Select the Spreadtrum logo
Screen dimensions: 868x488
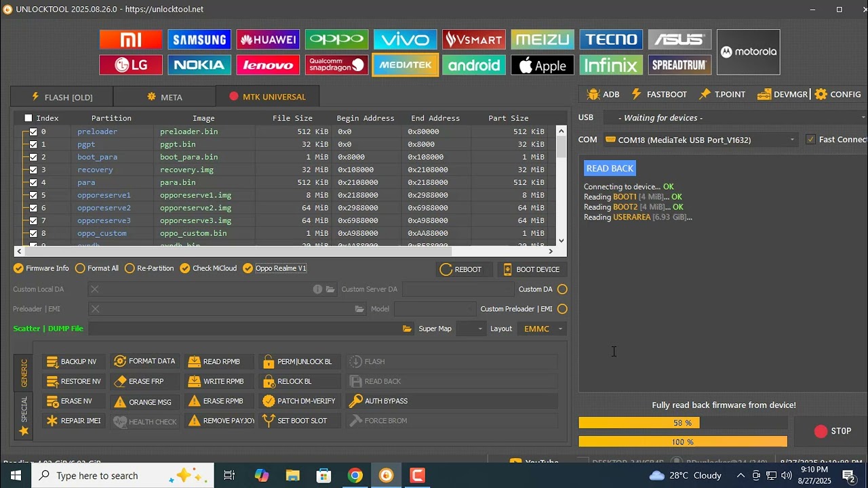click(x=679, y=65)
